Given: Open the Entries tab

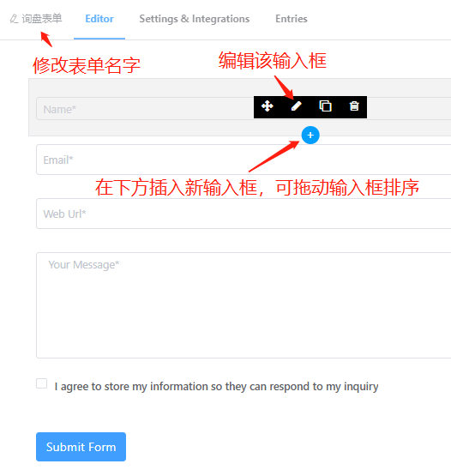Looking at the screenshot, I should pos(292,19).
